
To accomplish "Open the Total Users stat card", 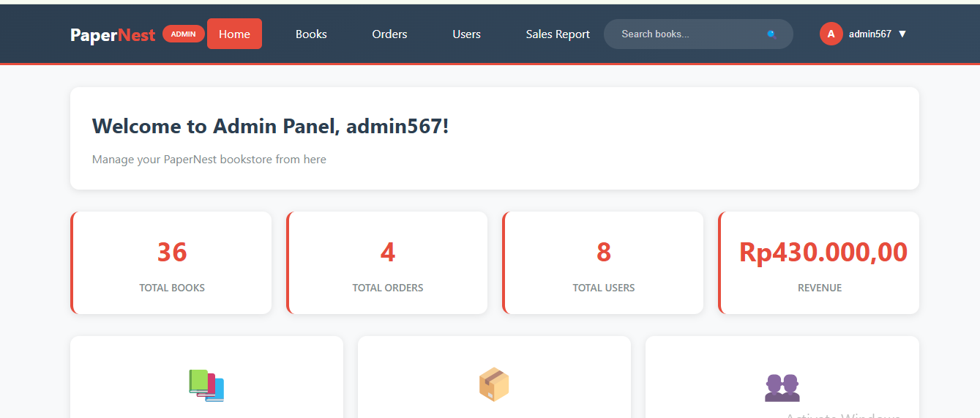I will (x=604, y=264).
